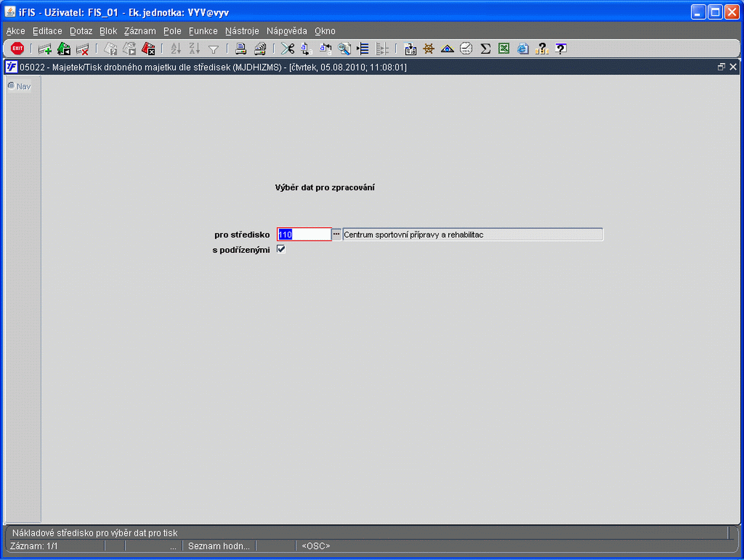Click the copy field icon after scissors
Viewport: 744px width, 560px height.
306,49
